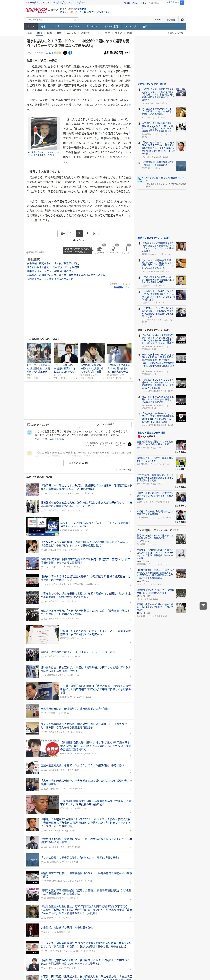Click もっと見る(134件) comments button
This screenshot has height=980, width=210.
[79, 463]
